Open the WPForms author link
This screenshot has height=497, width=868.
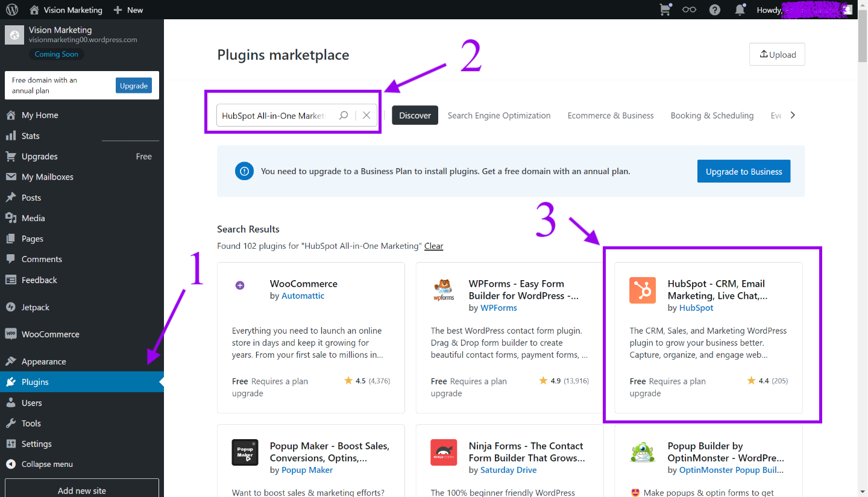pos(498,308)
